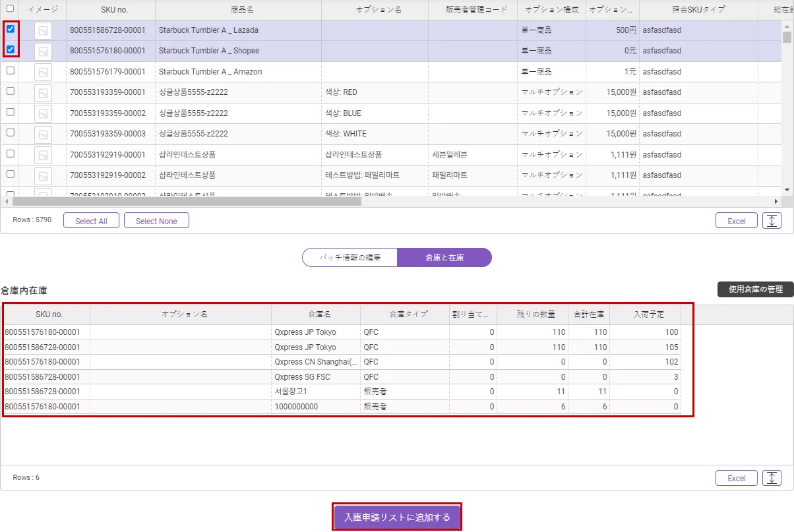The image size is (794, 532).
Task: Expand product grid height using resize icon
Action: [772, 221]
